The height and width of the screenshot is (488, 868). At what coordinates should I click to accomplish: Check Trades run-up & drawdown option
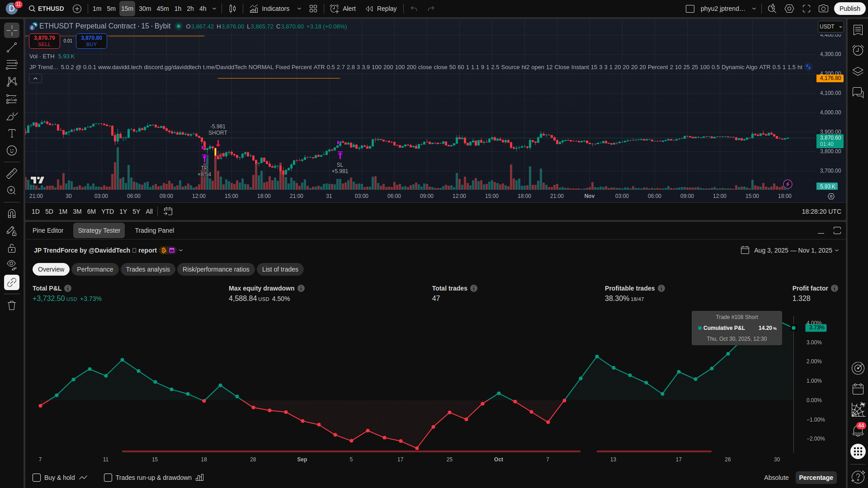coord(108,478)
